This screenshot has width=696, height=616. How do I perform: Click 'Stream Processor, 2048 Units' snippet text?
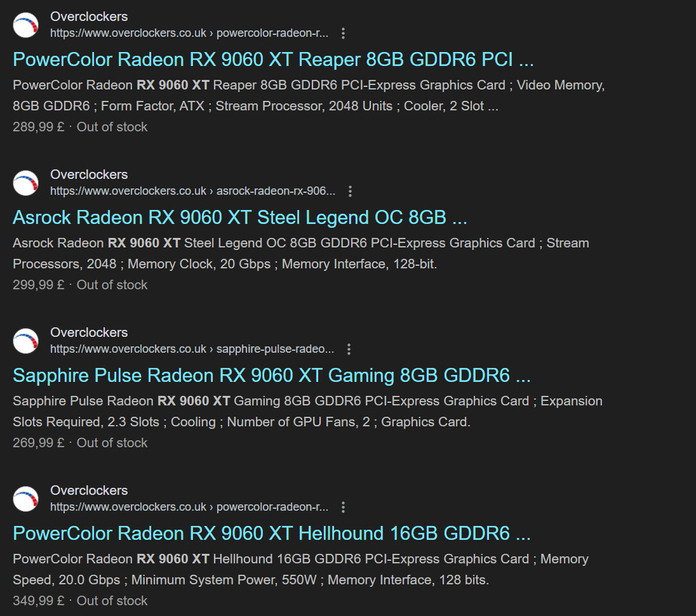304,106
